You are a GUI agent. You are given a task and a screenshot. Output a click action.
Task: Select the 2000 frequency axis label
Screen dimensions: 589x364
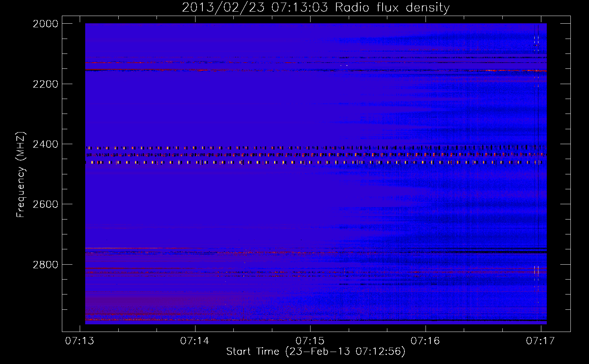46,24
